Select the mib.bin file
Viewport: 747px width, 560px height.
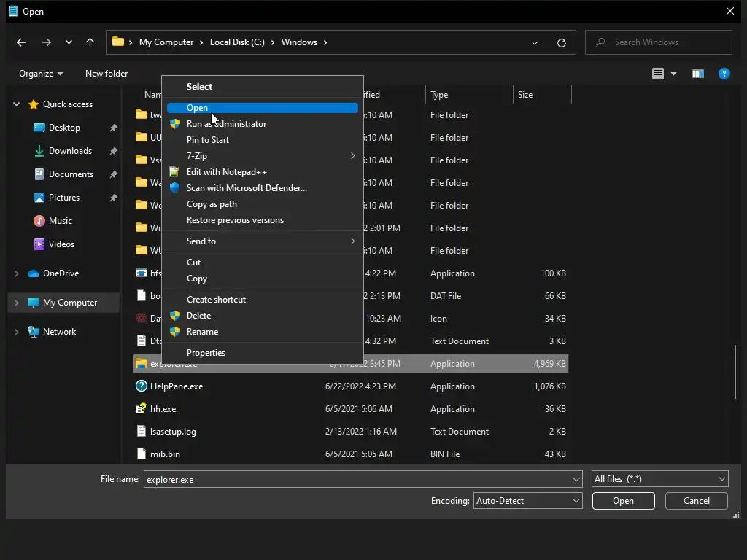pyautogui.click(x=351, y=454)
